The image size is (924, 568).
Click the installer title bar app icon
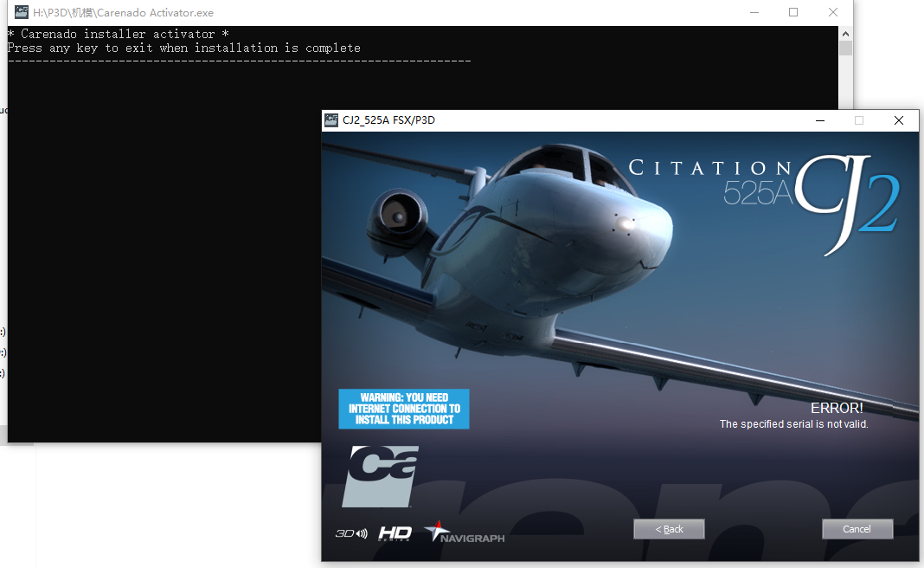coord(331,120)
